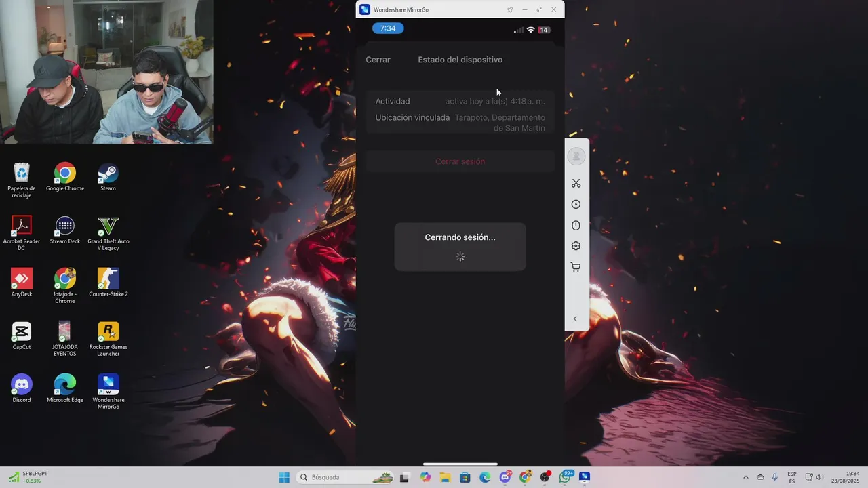Open Microsoft Store from the taskbar
The image size is (868, 488).
[465, 477]
